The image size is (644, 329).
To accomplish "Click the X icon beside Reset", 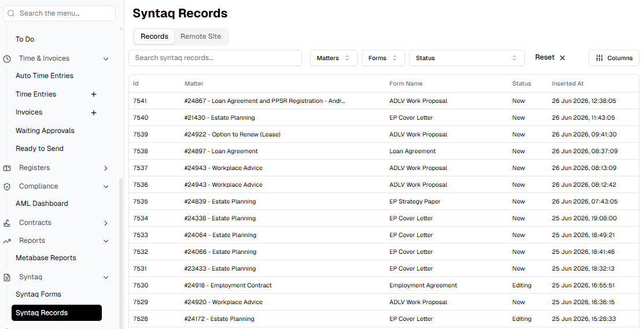I will (562, 58).
